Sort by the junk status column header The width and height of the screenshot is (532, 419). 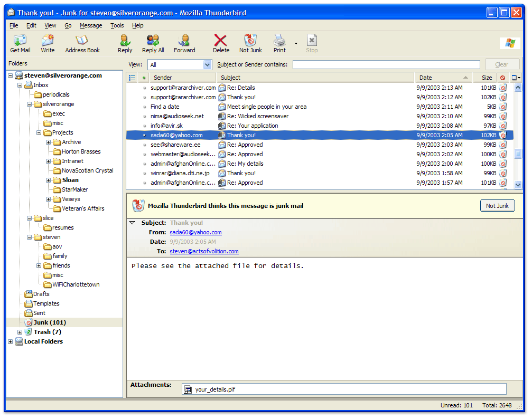[502, 78]
